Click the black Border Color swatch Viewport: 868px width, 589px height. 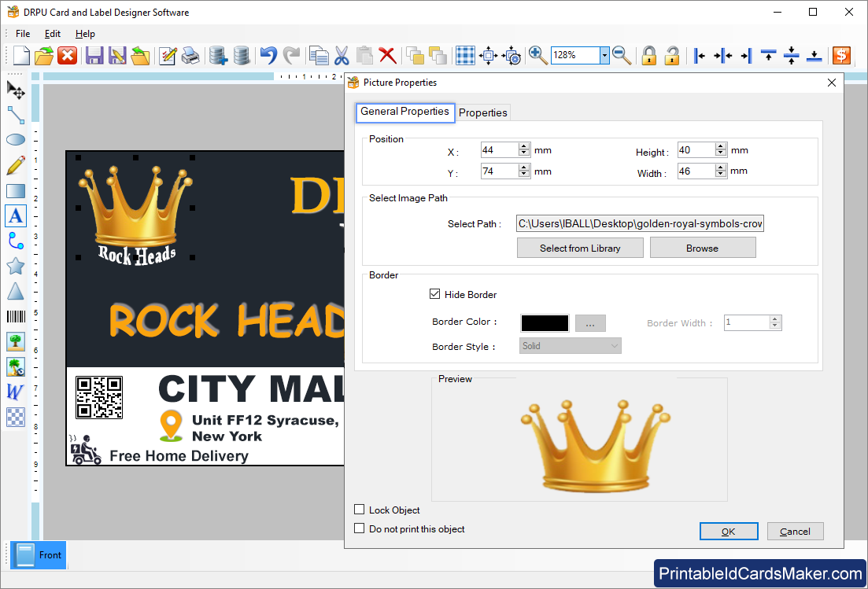point(545,323)
